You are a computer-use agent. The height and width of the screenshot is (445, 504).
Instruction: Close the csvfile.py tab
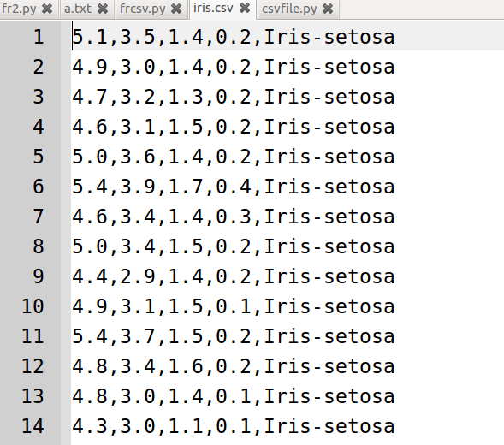point(328,9)
